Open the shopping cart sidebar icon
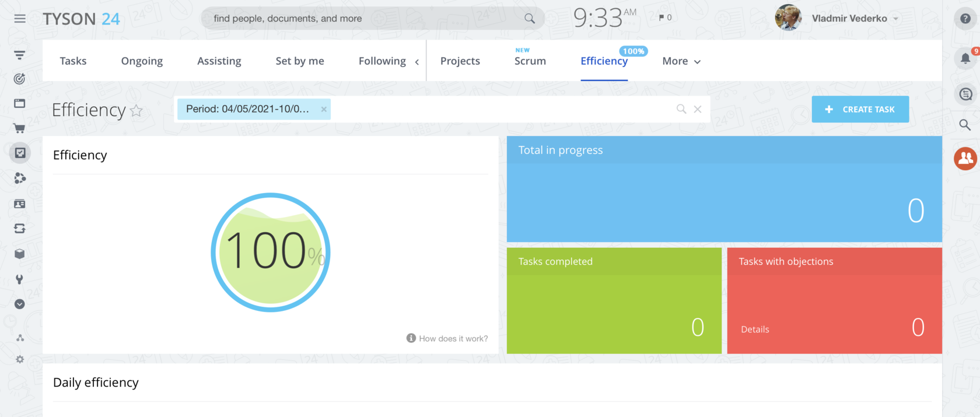980x417 pixels. [19, 128]
